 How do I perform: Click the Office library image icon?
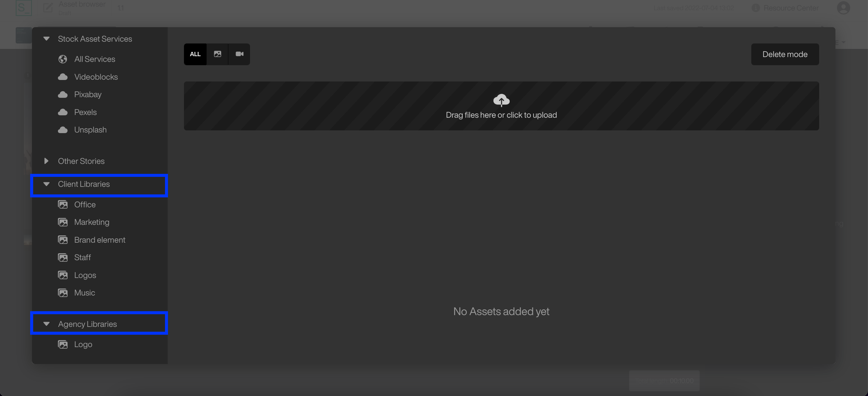coord(64,204)
